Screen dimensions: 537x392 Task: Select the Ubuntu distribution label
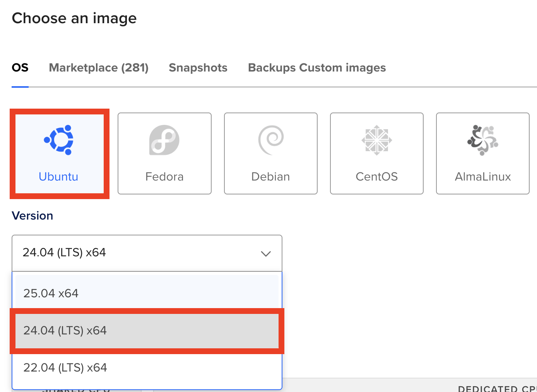click(58, 177)
